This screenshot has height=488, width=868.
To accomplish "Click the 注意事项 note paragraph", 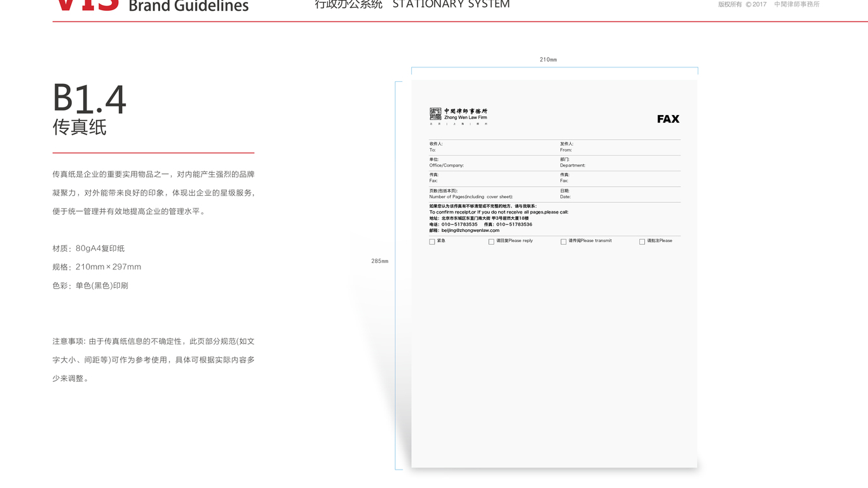I will (154, 360).
